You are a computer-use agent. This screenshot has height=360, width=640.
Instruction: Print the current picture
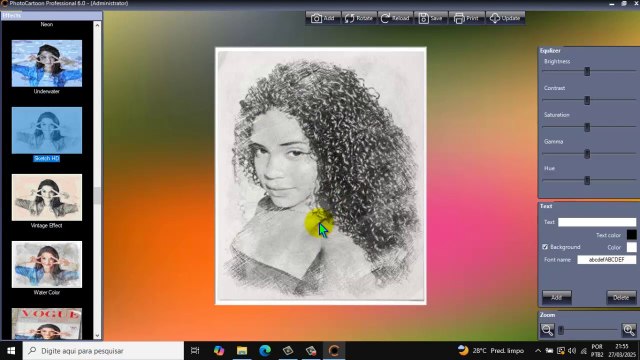tap(466, 18)
